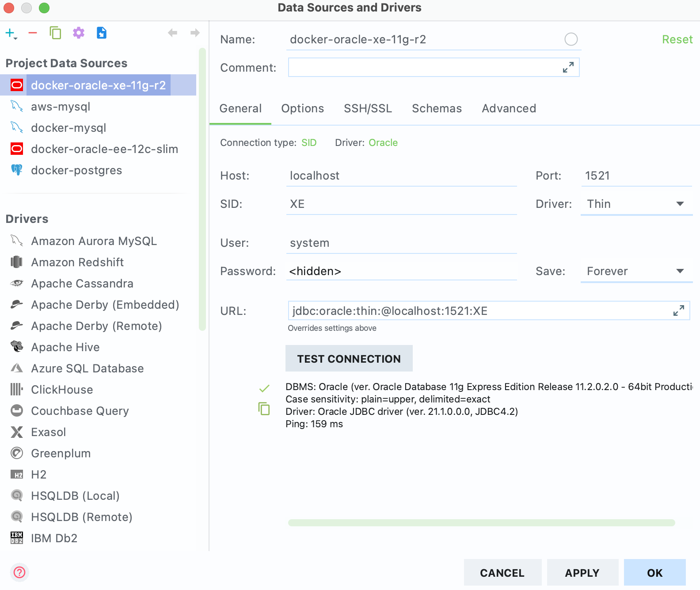Select docker-oracle-ee-12c-slim data source
700x590 pixels.
point(98,149)
